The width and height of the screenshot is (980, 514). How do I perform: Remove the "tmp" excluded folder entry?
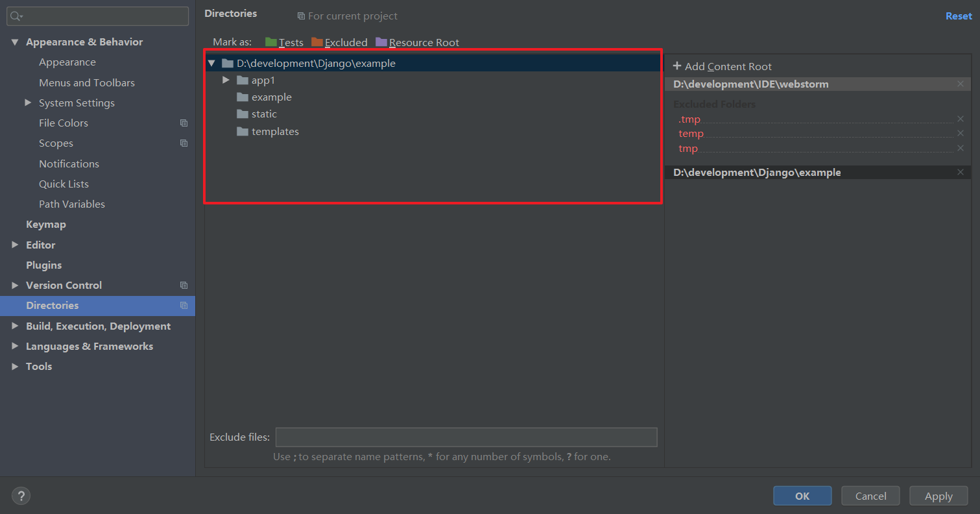pyautogui.click(x=961, y=148)
